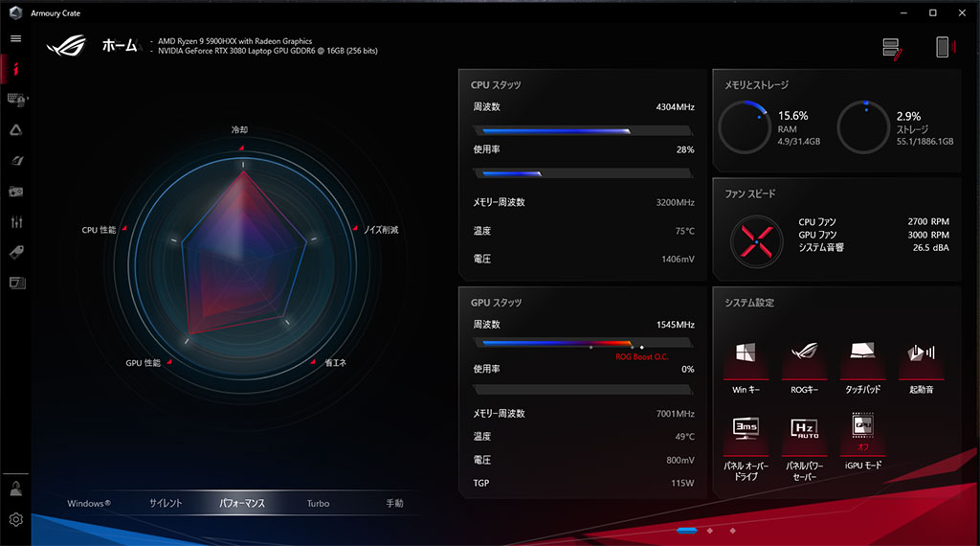Click the GPU 使用率 usage bar
980x546 pixels.
tap(583, 390)
